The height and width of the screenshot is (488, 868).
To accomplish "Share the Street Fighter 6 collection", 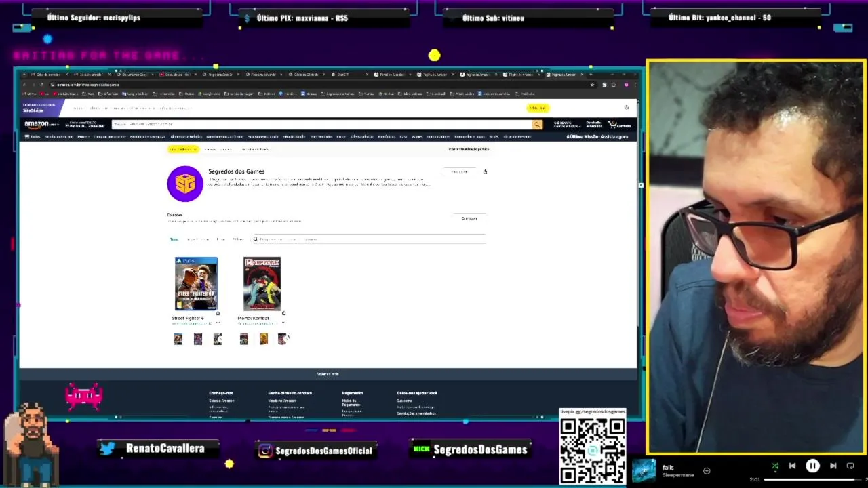I will (x=218, y=313).
